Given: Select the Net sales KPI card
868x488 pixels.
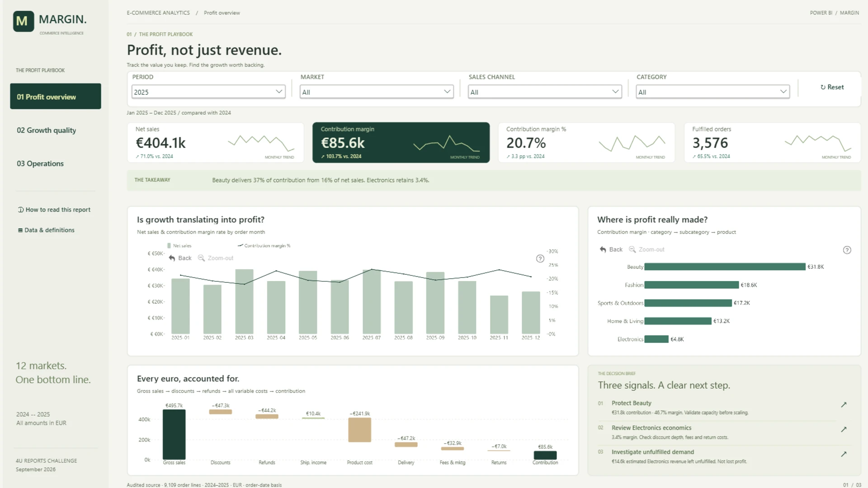Looking at the screenshot, I should (216, 142).
